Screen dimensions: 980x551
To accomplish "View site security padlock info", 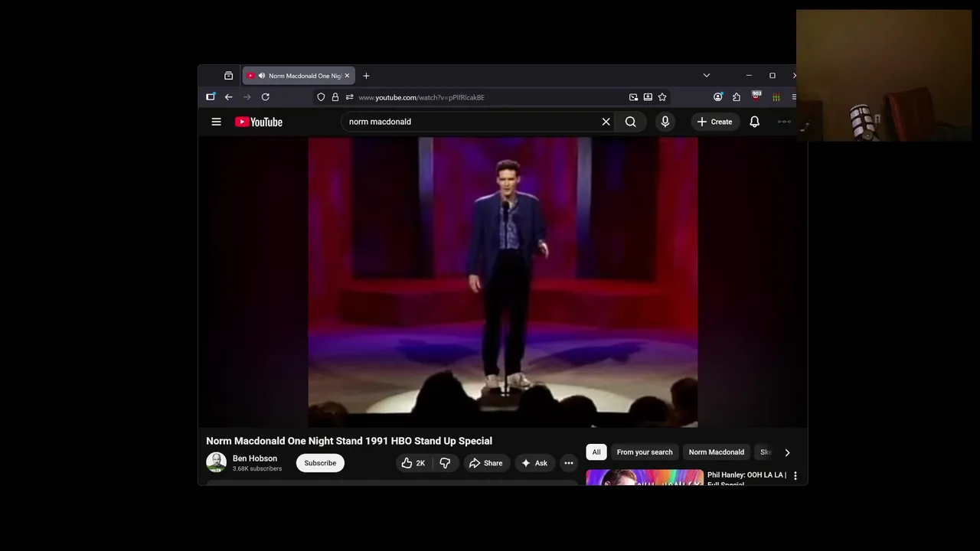I will click(x=335, y=97).
